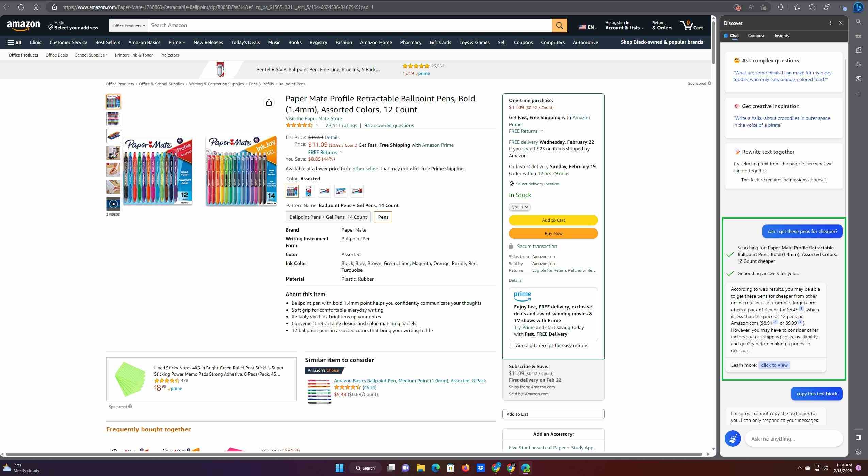
Task: Click the new topic broom icon in chat
Action: [x=733, y=438]
